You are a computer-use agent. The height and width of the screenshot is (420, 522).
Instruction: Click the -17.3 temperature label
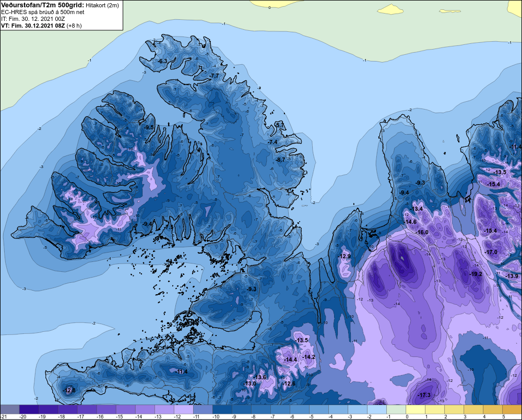pyautogui.click(x=424, y=395)
